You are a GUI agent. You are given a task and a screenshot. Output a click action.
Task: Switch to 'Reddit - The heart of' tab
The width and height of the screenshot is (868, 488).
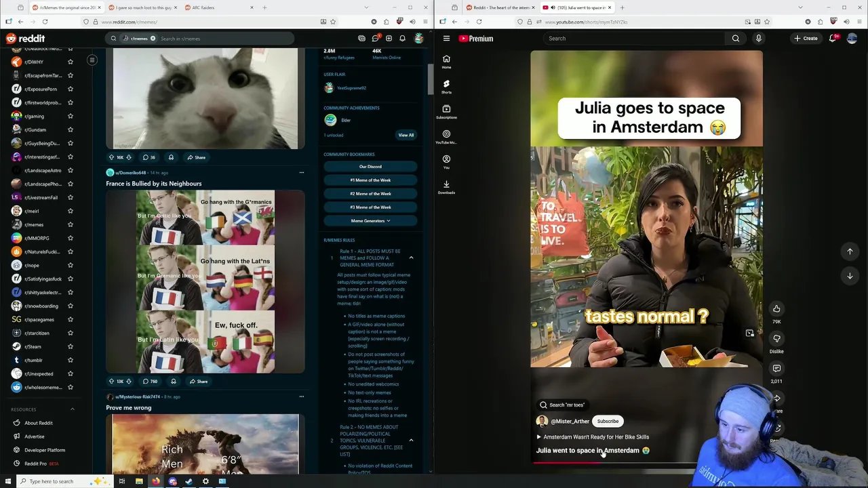pos(499,7)
